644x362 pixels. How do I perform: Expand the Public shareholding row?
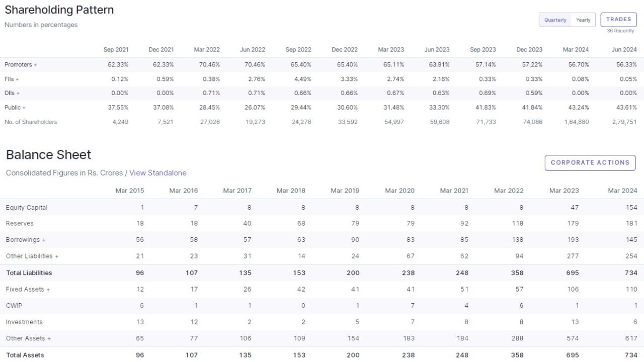pos(15,108)
